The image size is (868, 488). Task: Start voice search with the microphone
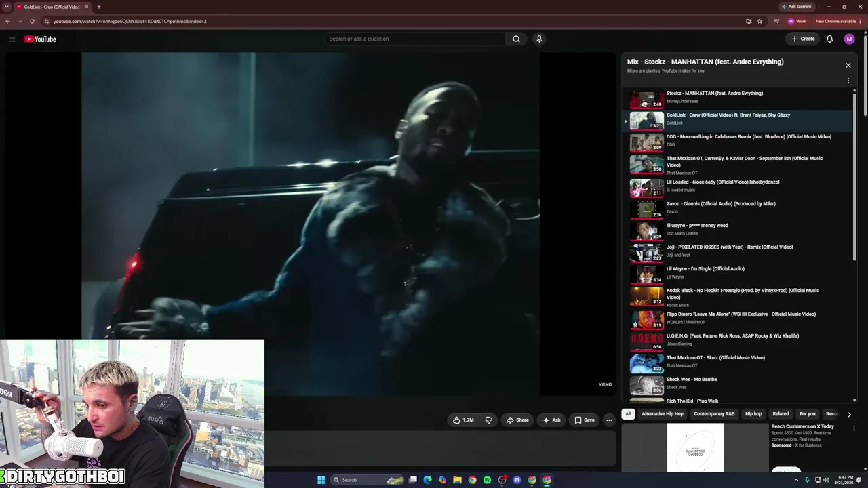pyautogui.click(x=539, y=39)
